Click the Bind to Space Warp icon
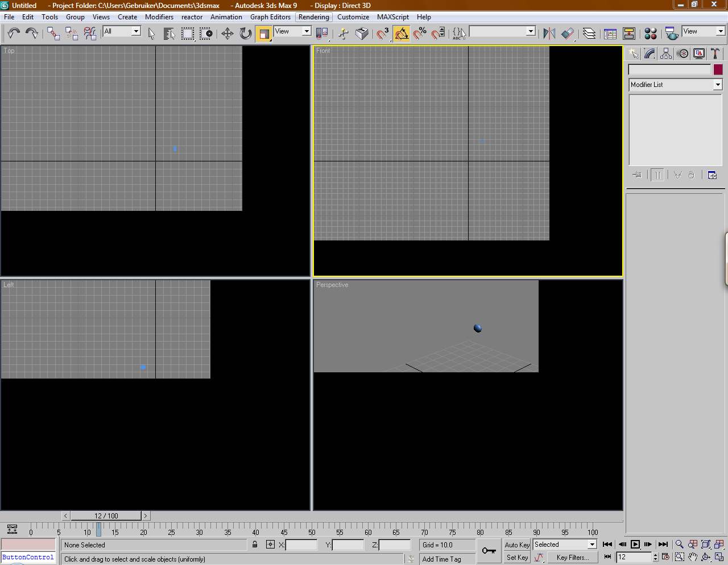 [90, 34]
